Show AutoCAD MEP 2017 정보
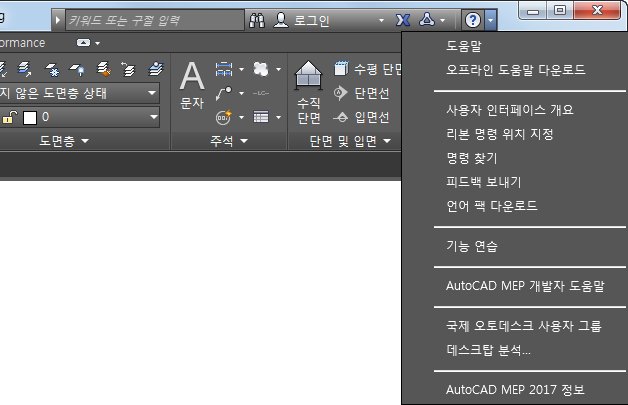Viewport: 628px width, 405px height. 515,390
